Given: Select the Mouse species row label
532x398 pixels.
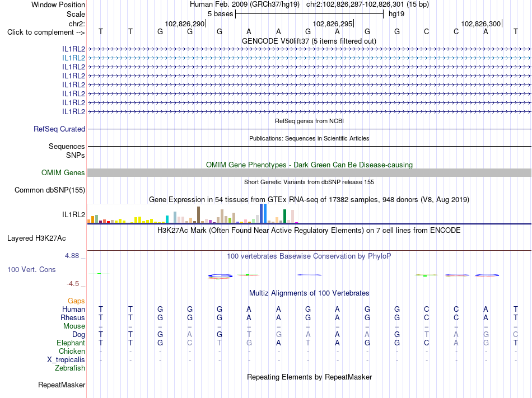Looking at the screenshot, I should (74, 326).
